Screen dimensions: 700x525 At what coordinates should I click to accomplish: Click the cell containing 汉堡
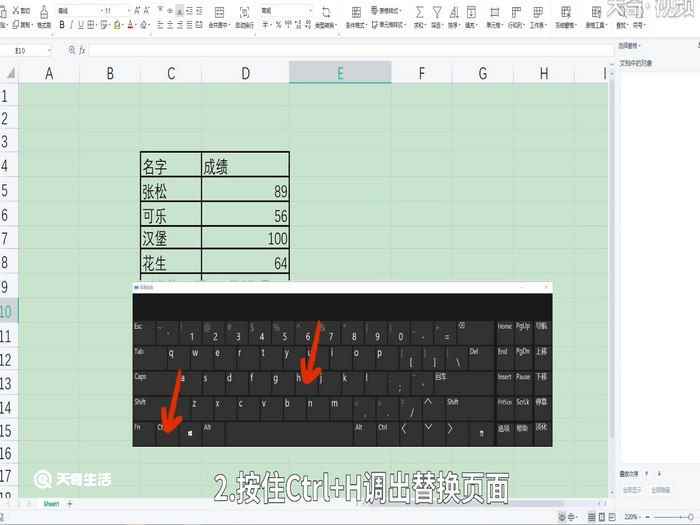[171, 238]
